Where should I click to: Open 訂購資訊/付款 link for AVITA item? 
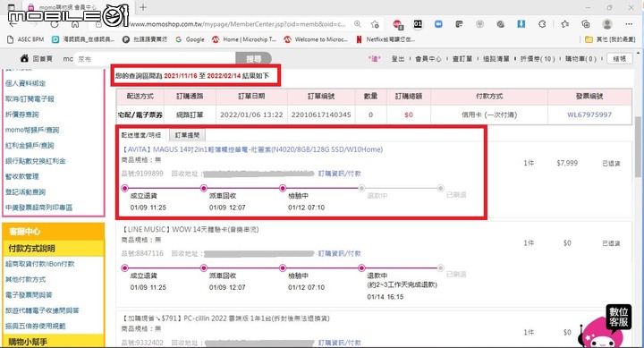(340, 174)
